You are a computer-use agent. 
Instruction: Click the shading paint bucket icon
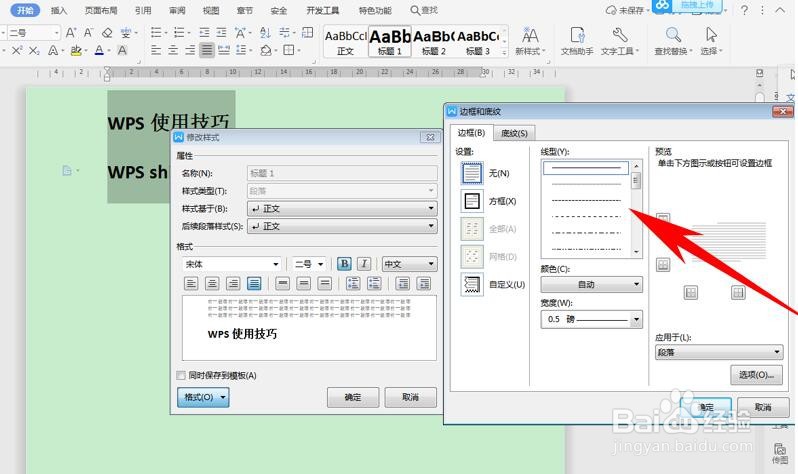tap(266, 50)
